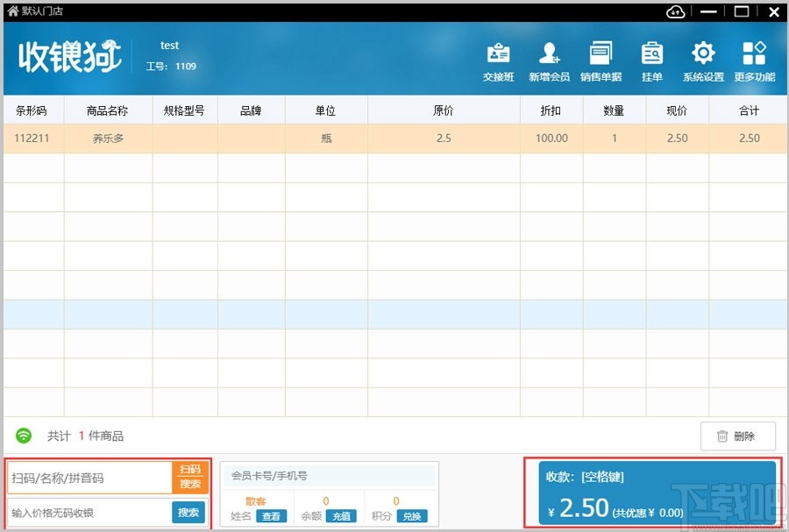Open 销售单据 sales receipts
The height and width of the screenshot is (532, 789).
(601, 62)
